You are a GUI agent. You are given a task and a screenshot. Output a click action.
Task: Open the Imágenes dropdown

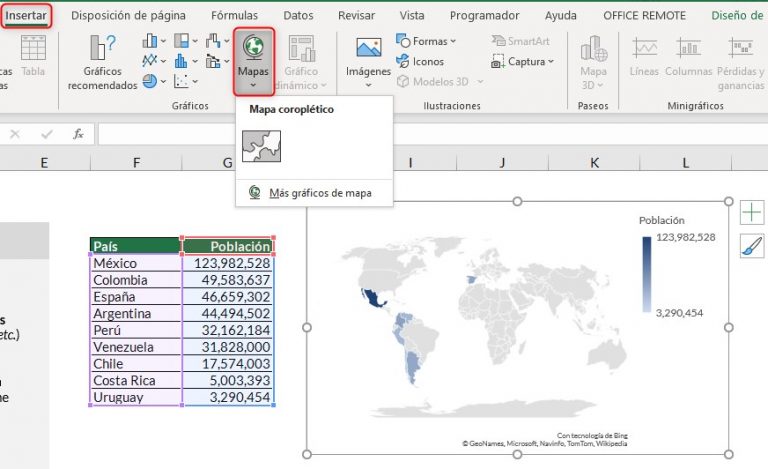click(x=368, y=62)
